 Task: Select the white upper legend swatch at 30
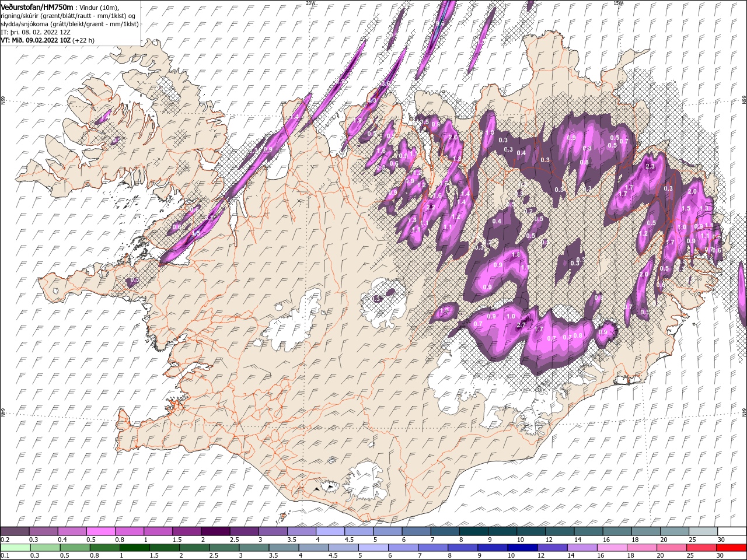pos(731,531)
